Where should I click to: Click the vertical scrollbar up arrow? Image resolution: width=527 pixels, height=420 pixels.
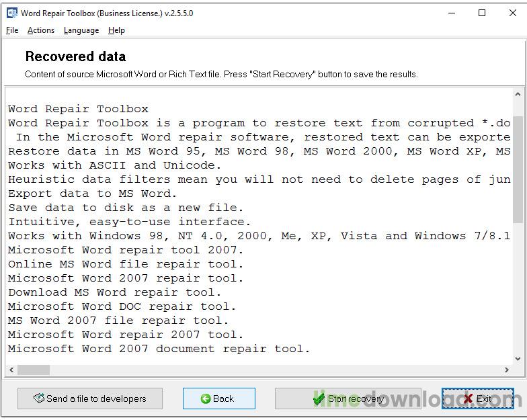pyautogui.click(x=518, y=94)
